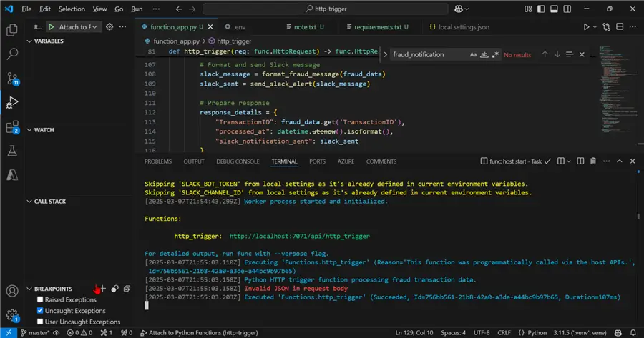Start debugging with green play button
644x338 pixels.
tap(52, 27)
